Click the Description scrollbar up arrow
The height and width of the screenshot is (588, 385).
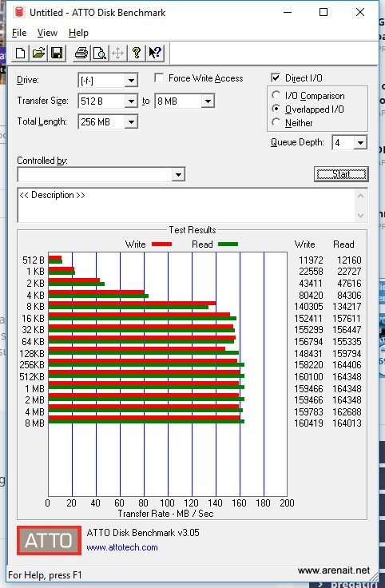click(360, 196)
